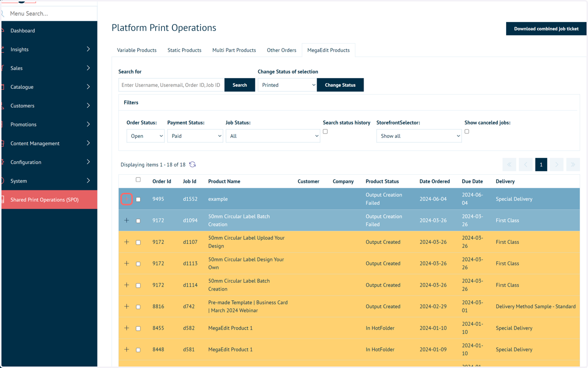Expand row for job d1552 with the plus icon
The width and height of the screenshot is (588, 368).
pos(126,199)
